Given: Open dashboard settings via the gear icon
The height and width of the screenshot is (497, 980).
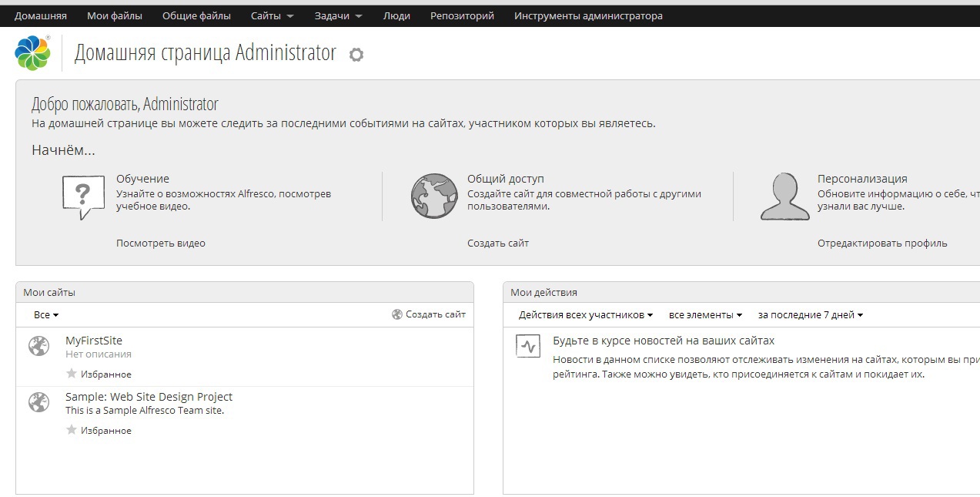Looking at the screenshot, I should (356, 55).
